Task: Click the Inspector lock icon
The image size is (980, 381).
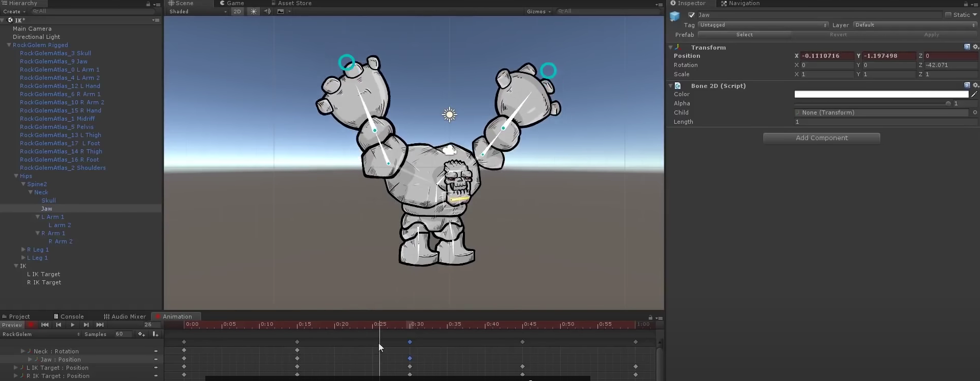Action: coord(966,4)
